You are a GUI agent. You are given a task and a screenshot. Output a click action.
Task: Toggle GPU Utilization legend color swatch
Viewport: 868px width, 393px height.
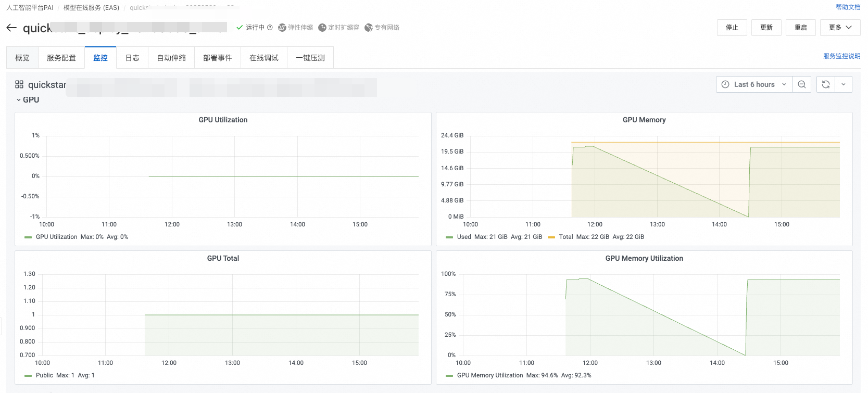(x=28, y=237)
